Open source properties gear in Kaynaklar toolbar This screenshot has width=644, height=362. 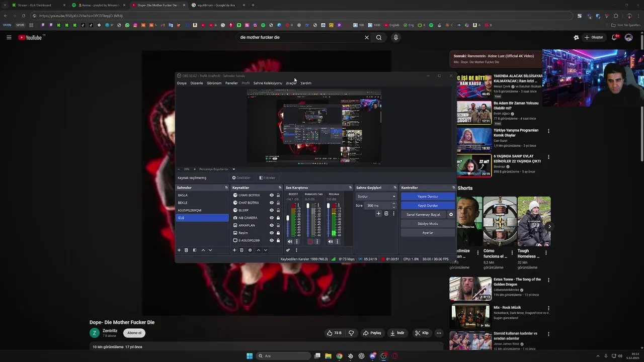[250, 250]
